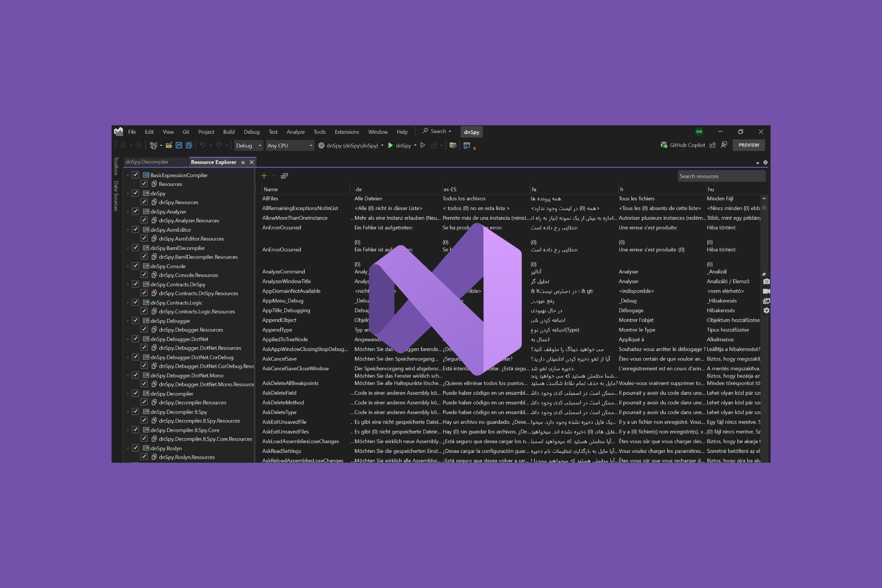Open the tab list dropdown arrow

pos(758,163)
